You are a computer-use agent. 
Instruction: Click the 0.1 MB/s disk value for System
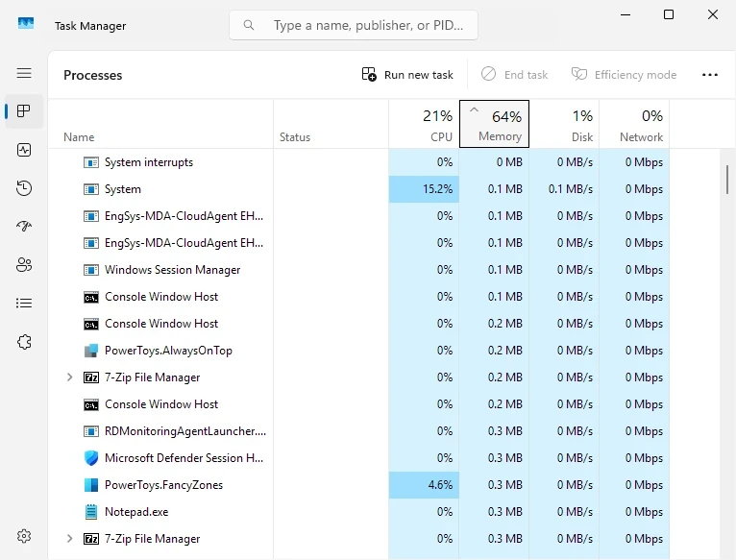click(x=564, y=189)
